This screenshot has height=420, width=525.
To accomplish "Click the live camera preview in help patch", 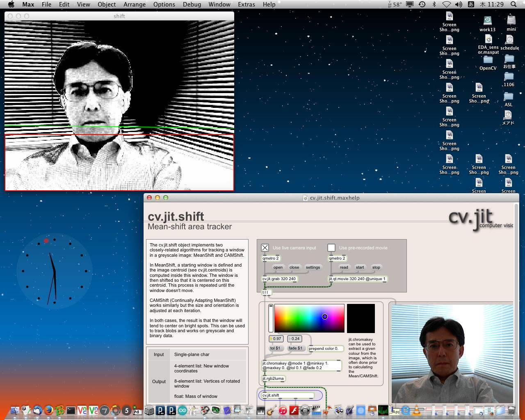I will (452, 354).
